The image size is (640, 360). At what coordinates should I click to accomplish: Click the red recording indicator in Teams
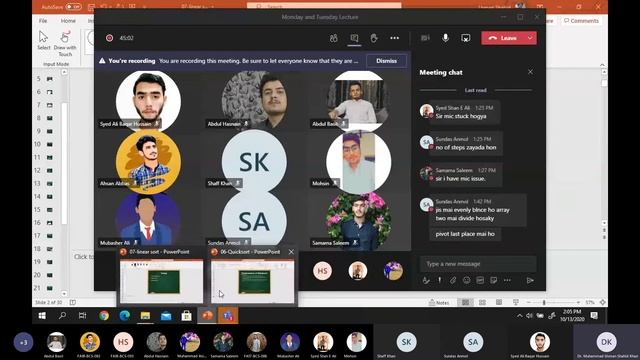[109, 38]
